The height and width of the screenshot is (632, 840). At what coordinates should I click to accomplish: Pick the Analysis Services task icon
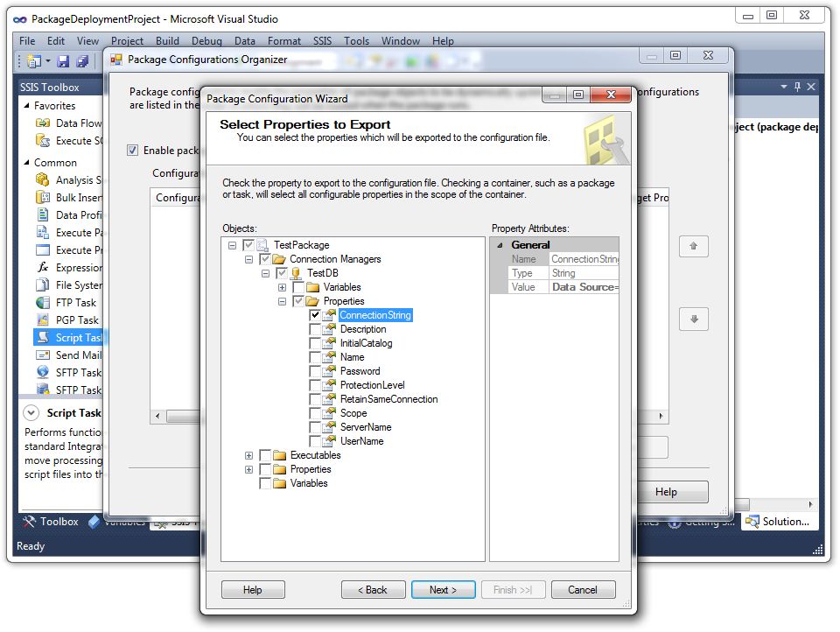pos(43,179)
